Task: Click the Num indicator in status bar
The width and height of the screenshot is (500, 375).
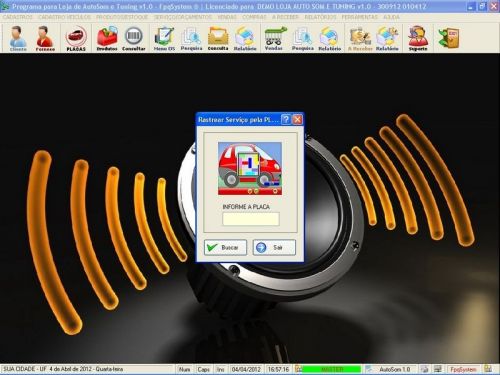Action: click(184, 369)
